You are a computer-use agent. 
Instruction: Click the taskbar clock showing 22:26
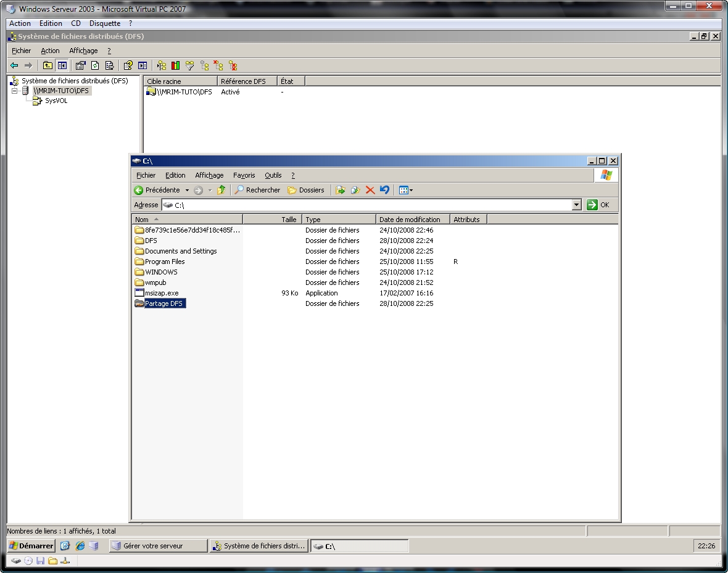coord(706,546)
